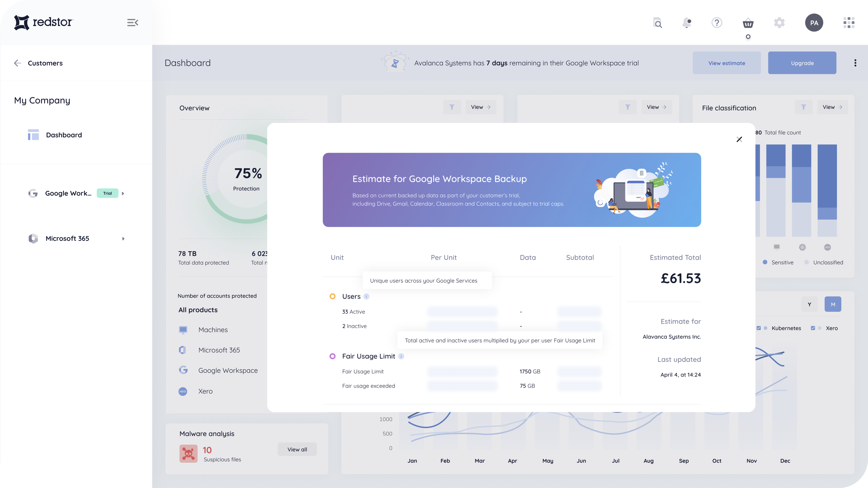Click the estimate banner illustration
The height and width of the screenshot is (488, 868).
633,190
